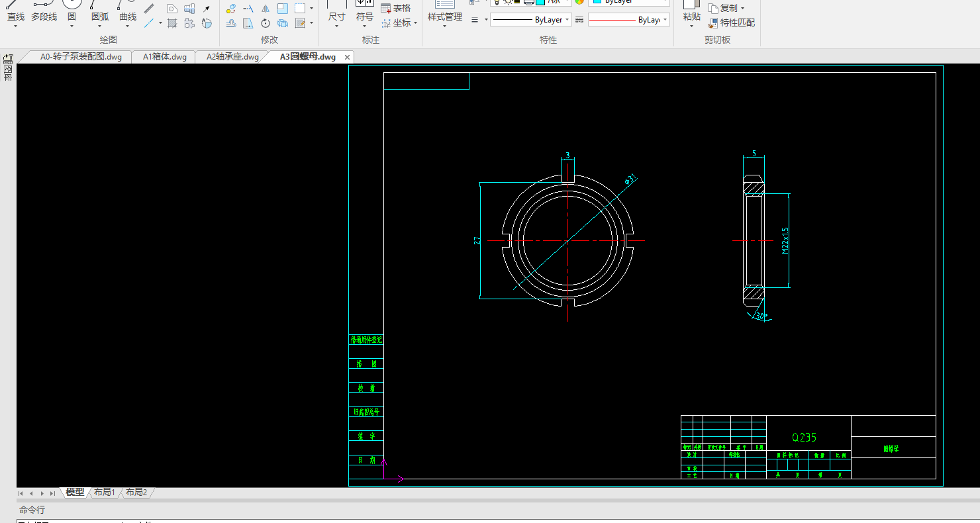Screen dimensions: 980x523
Task: Open 样式管理 (Style Manager)
Action: [444, 16]
